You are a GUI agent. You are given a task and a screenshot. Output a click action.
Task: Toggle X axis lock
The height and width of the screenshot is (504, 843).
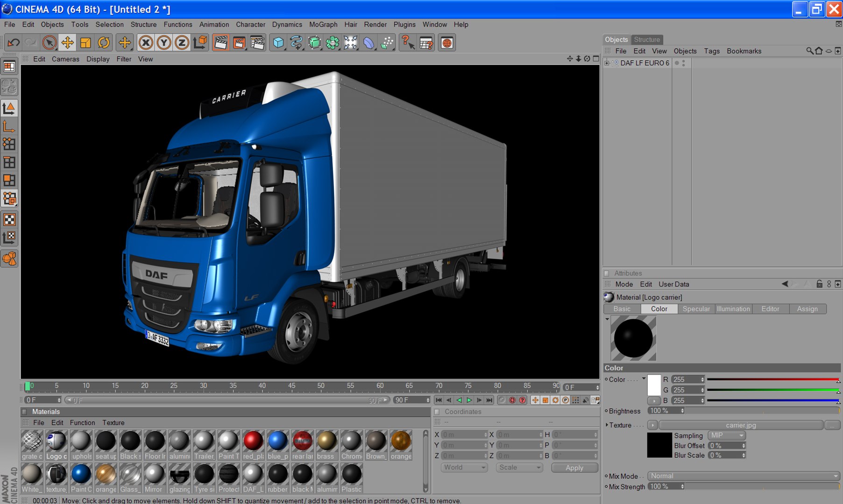(146, 43)
